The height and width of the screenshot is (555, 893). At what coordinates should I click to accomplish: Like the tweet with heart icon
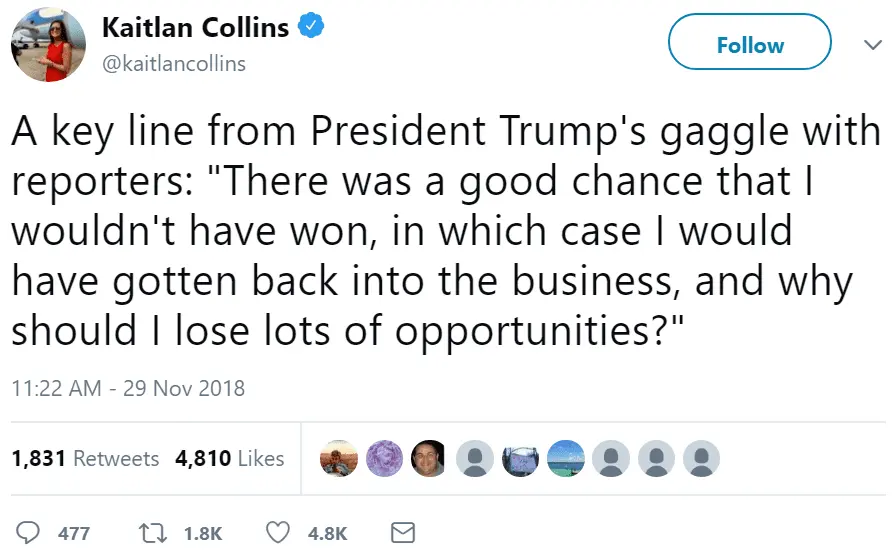[280, 532]
